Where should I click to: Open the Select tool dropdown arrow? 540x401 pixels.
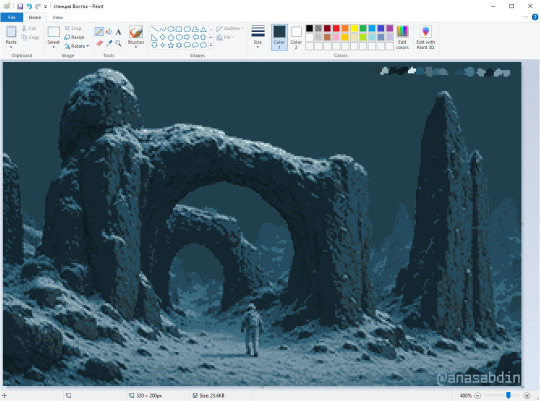pyautogui.click(x=53, y=47)
